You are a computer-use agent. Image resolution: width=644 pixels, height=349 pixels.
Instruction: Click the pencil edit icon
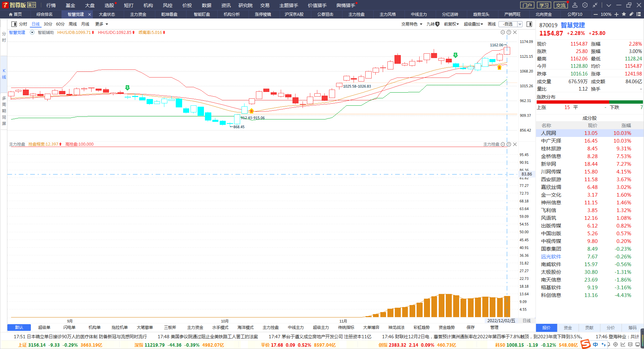(x=631, y=14)
